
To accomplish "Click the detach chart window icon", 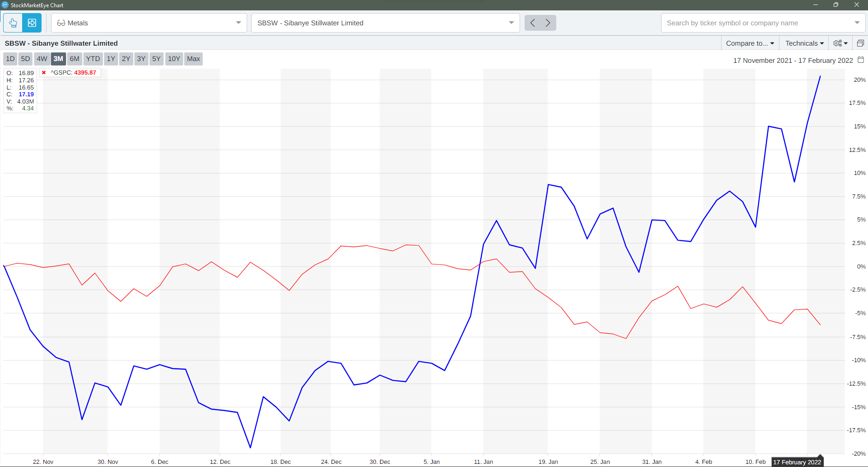I will (x=860, y=43).
